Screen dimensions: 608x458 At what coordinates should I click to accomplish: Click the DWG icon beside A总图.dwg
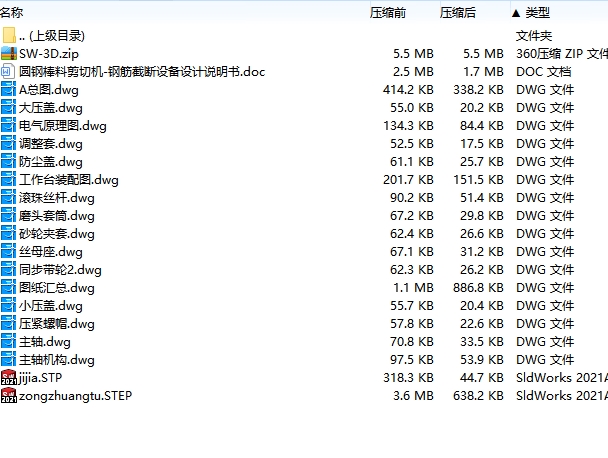click(9, 89)
